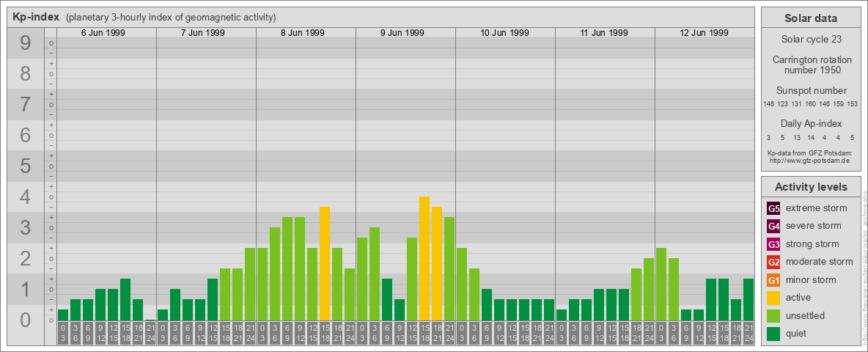Click the G4 severe storm badge
868x352 pixels.
click(x=773, y=226)
